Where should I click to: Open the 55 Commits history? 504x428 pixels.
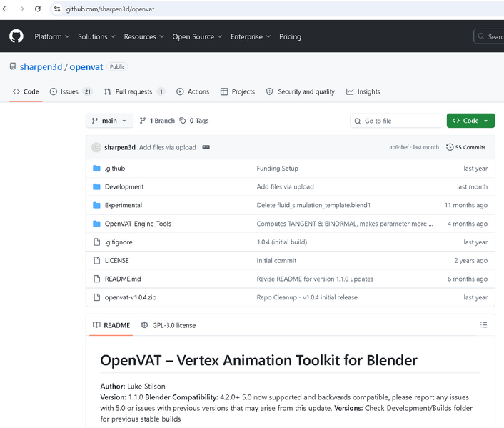tap(466, 147)
